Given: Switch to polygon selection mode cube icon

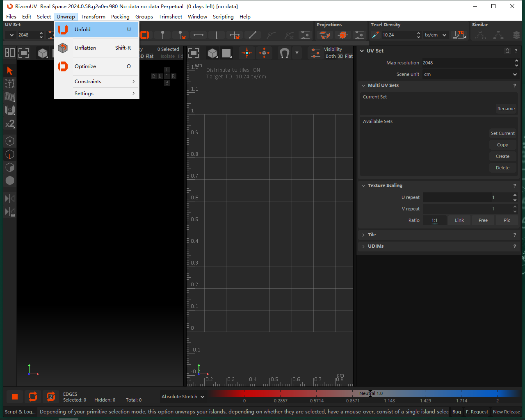Looking at the screenshot, I should point(10,167).
